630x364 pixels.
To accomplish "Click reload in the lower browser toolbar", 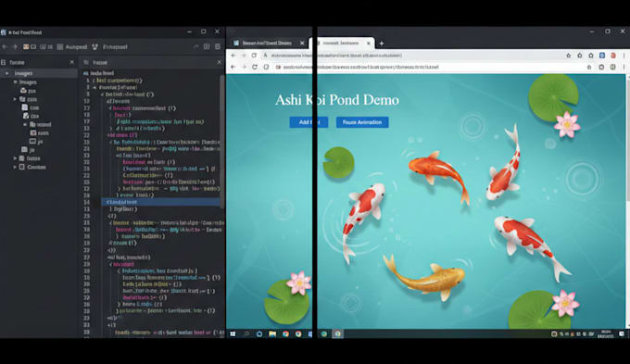I will pos(255,67).
